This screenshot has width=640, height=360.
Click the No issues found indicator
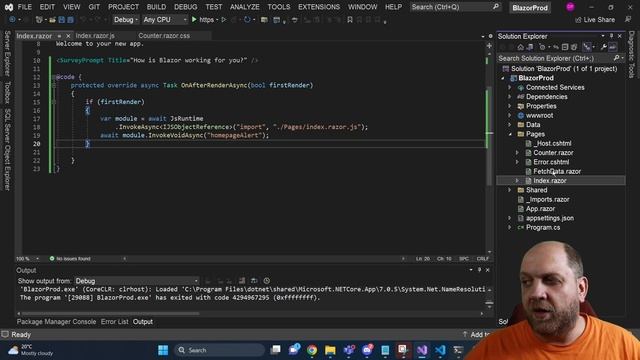pos(70,259)
